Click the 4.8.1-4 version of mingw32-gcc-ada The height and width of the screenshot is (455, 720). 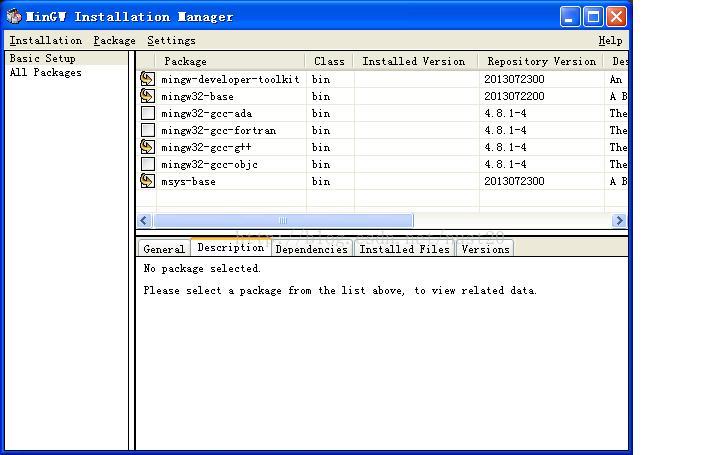[505, 113]
